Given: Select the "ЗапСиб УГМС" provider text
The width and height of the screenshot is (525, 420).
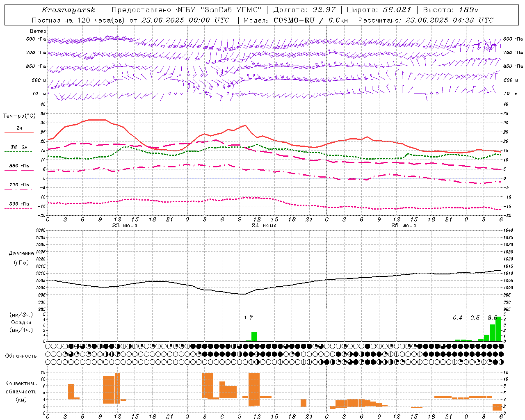Looking at the screenshot, I should click(x=231, y=10).
